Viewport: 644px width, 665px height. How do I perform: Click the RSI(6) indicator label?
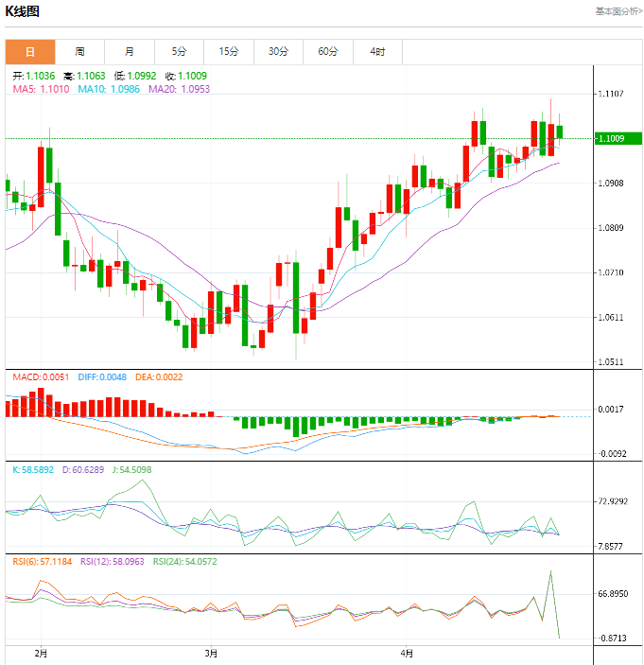coord(42,562)
